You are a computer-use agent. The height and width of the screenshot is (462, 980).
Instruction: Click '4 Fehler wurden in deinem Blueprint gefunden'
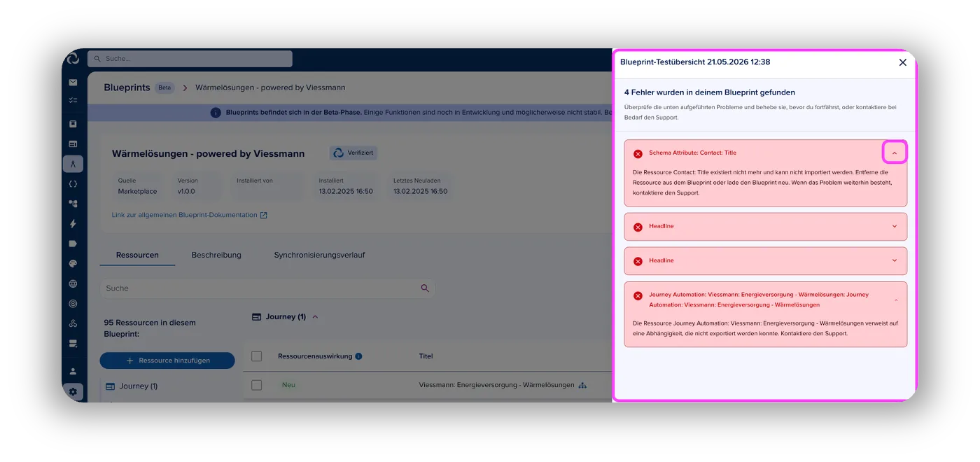pyautogui.click(x=710, y=92)
